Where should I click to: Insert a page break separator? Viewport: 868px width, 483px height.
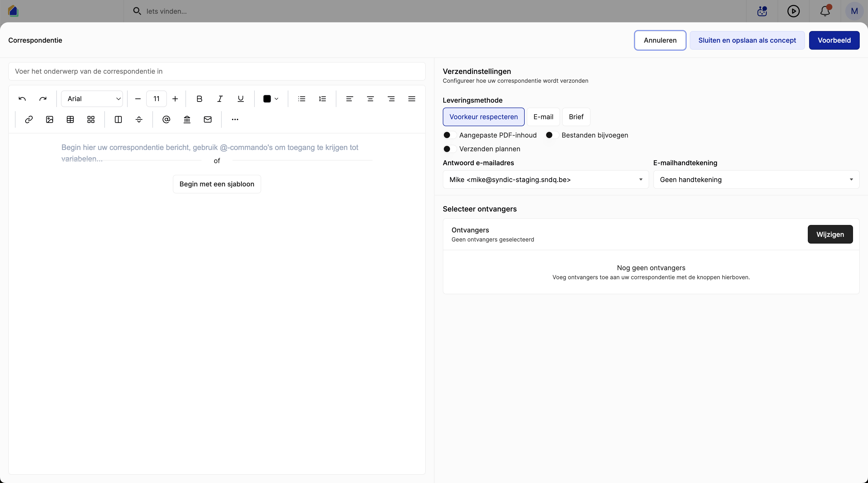tap(139, 119)
